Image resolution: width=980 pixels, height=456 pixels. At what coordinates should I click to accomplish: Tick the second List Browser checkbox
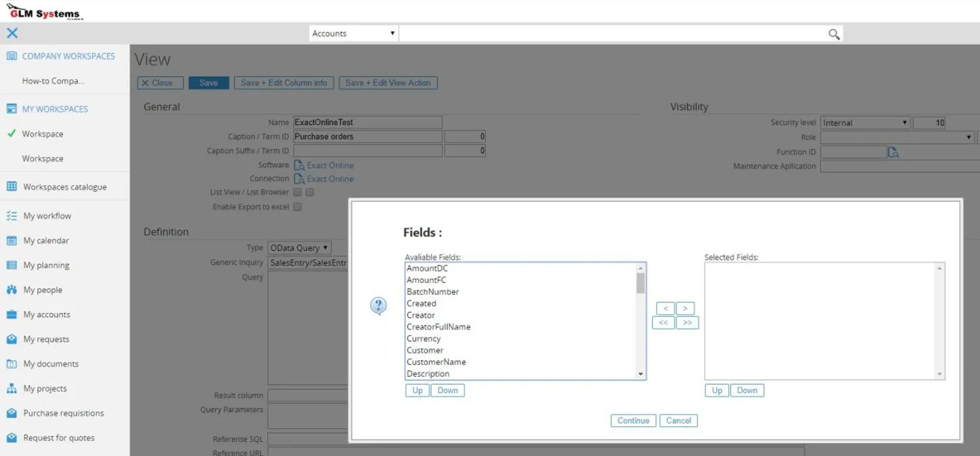point(310,192)
